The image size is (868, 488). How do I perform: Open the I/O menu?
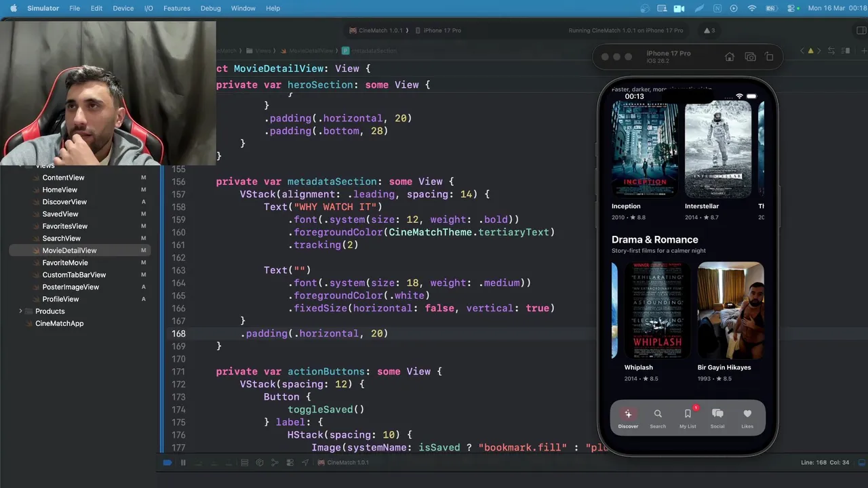point(149,8)
